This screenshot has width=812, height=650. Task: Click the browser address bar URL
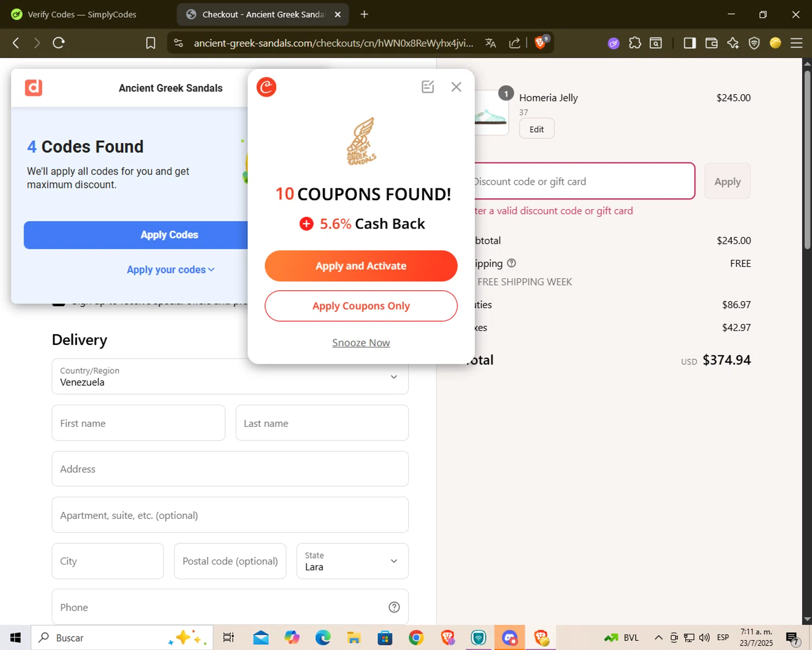(333, 43)
